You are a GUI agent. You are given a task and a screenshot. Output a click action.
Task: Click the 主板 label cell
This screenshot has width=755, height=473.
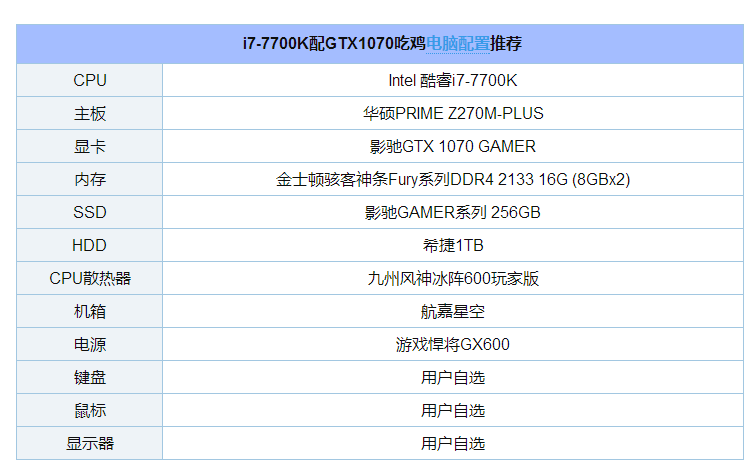90,114
